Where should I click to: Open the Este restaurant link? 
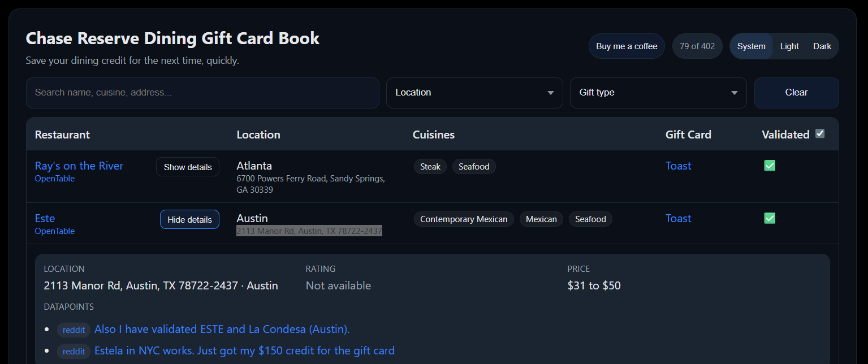click(x=45, y=218)
